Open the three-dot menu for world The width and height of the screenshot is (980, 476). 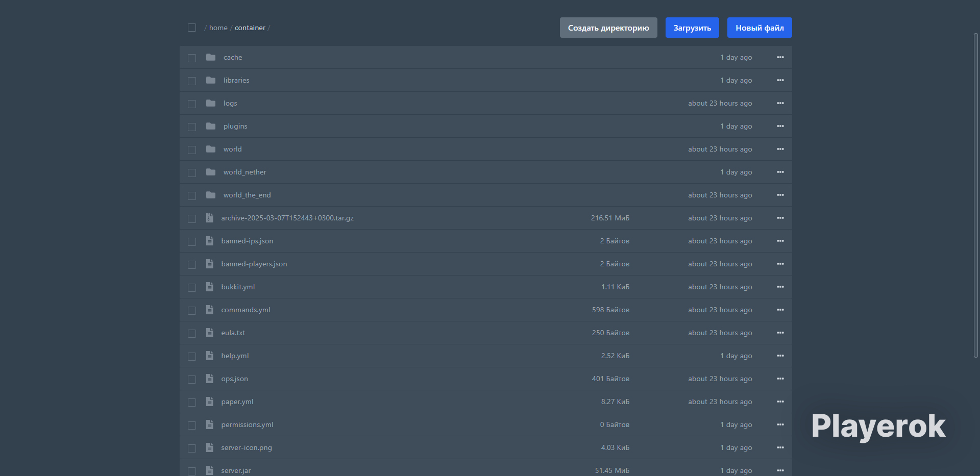pyautogui.click(x=780, y=149)
